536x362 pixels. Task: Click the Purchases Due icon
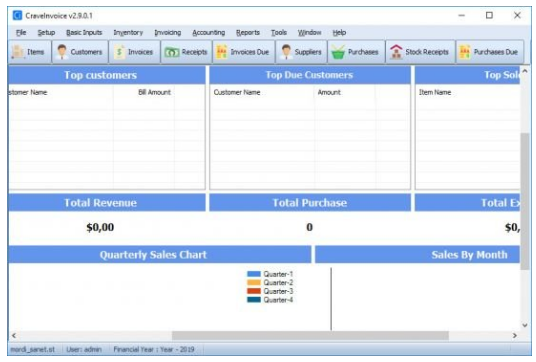pyautogui.click(x=465, y=52)
